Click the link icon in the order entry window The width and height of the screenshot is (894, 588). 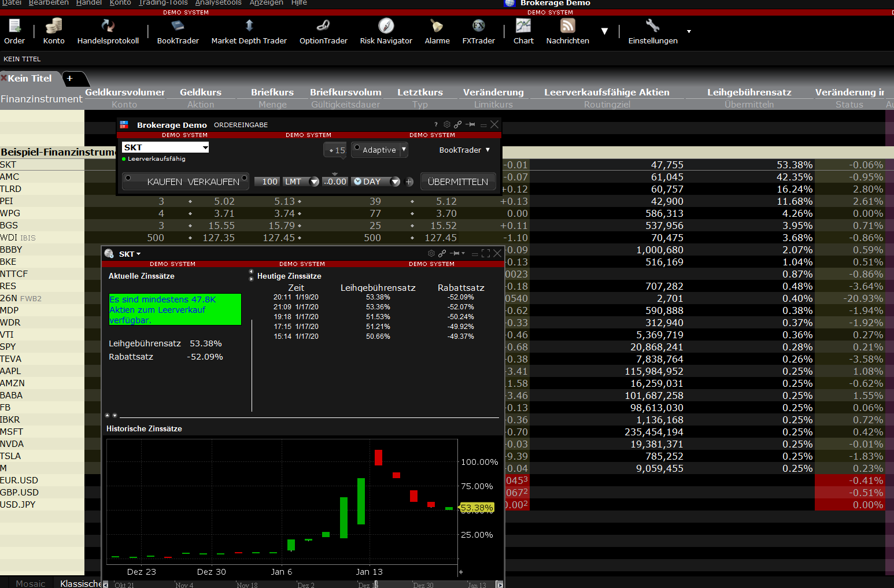pos(458,124)
